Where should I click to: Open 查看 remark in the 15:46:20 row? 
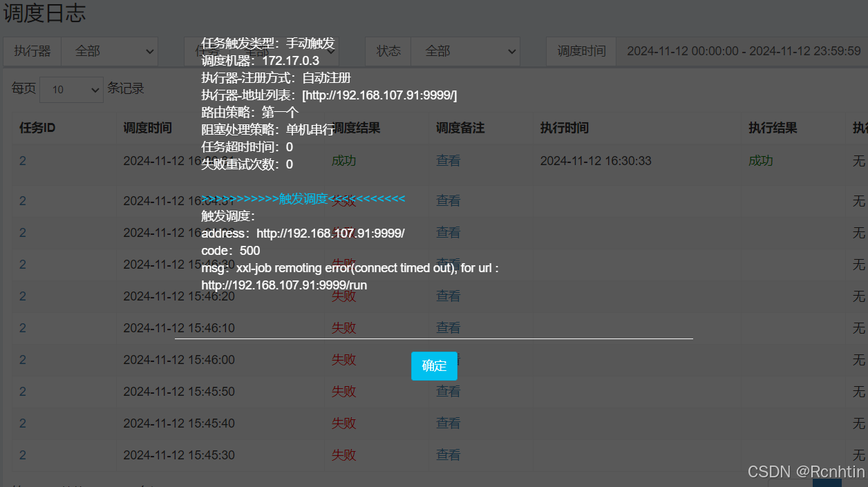coord(448,296)
